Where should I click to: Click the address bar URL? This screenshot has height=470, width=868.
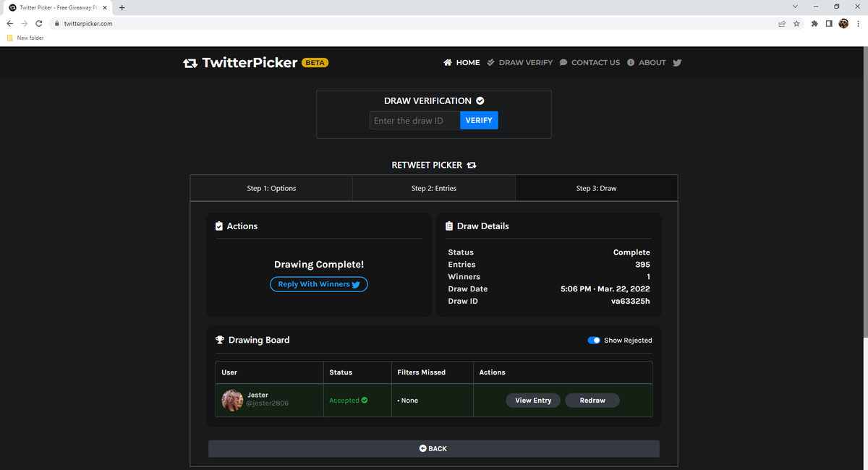pyautogui.click(x=88, y=23)
